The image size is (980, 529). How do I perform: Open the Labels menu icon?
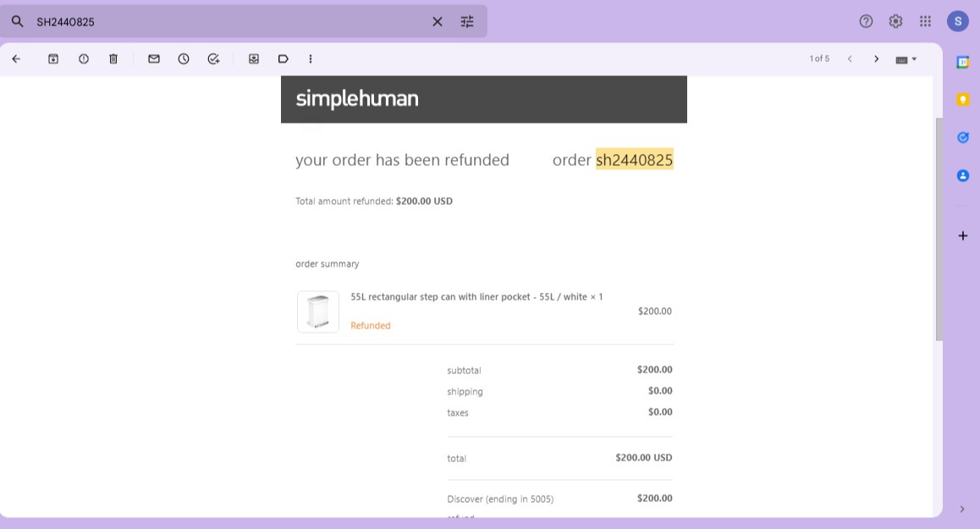pos(284,58)
